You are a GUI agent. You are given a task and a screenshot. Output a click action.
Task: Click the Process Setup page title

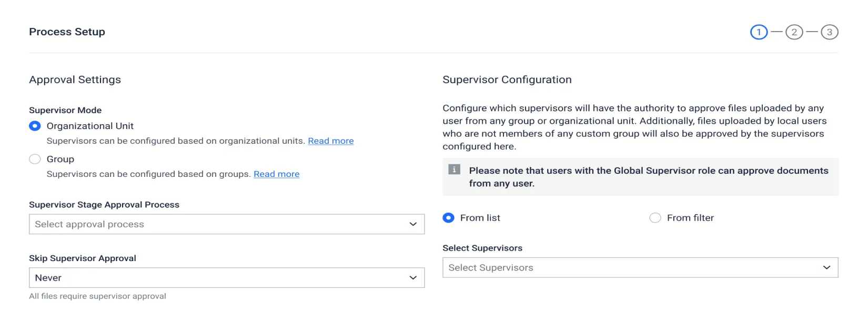coord(67,32)
